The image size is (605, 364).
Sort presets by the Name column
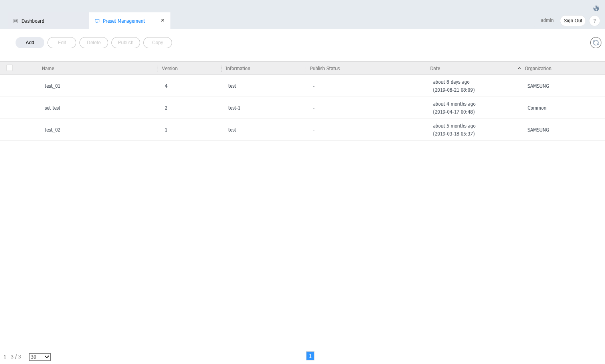click(x=48, y=68)
